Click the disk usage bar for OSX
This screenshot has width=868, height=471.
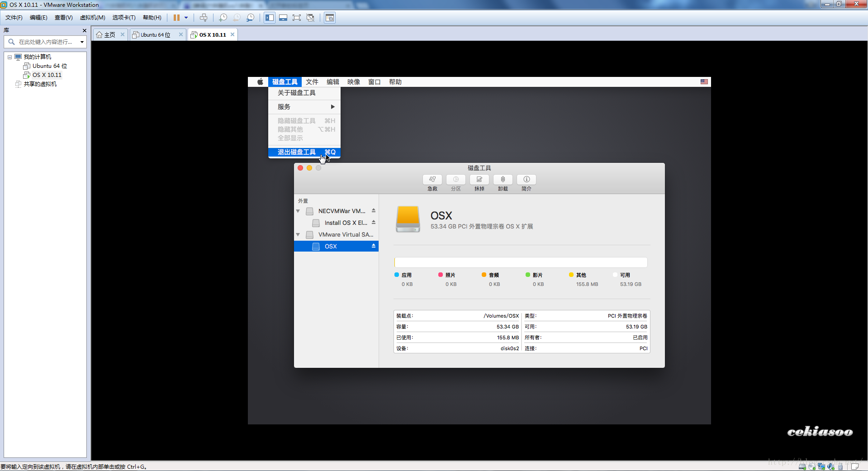(x=521, y=262)
